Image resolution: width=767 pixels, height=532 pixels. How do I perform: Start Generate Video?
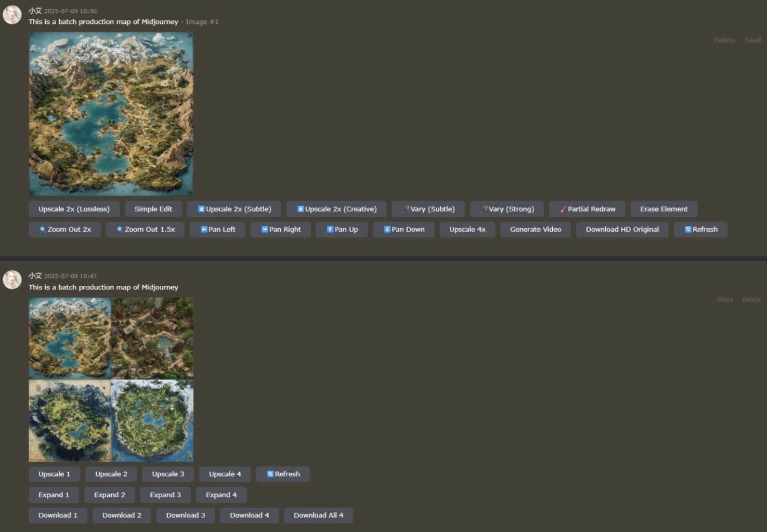pos(535,229)
